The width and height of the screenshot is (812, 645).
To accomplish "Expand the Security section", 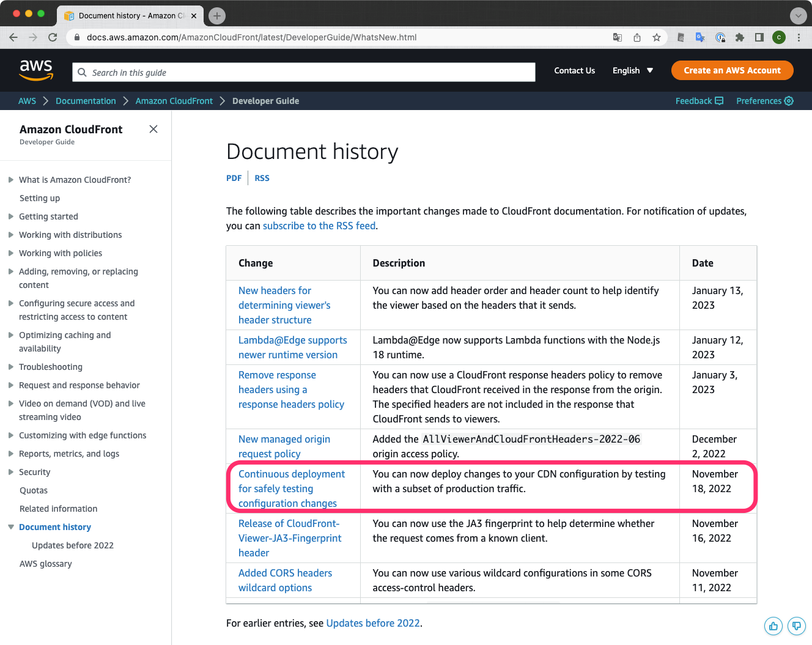I will 11,472.
